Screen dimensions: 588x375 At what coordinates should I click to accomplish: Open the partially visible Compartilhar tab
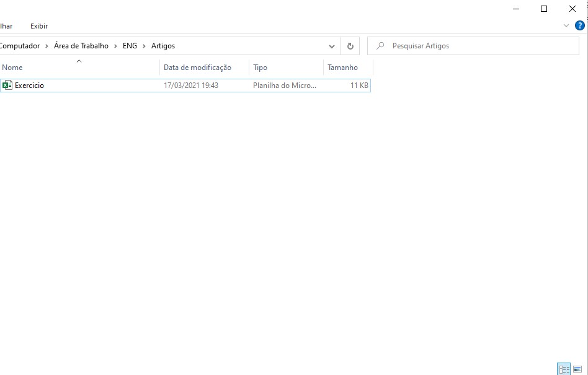[6, 26]
